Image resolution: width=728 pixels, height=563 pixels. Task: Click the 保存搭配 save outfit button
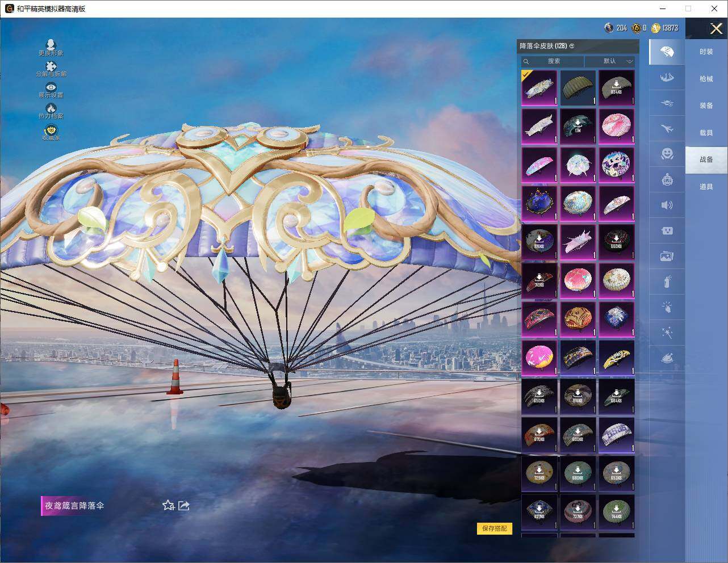(x=495, y=528)
